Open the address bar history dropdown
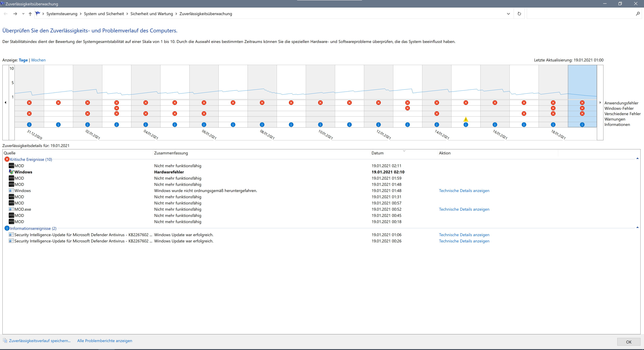 [508, 14]
